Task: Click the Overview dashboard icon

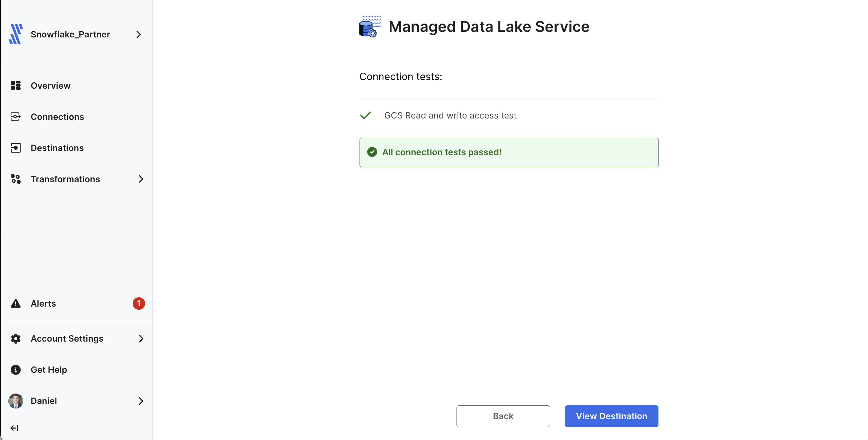Action: tap(16, 86)
